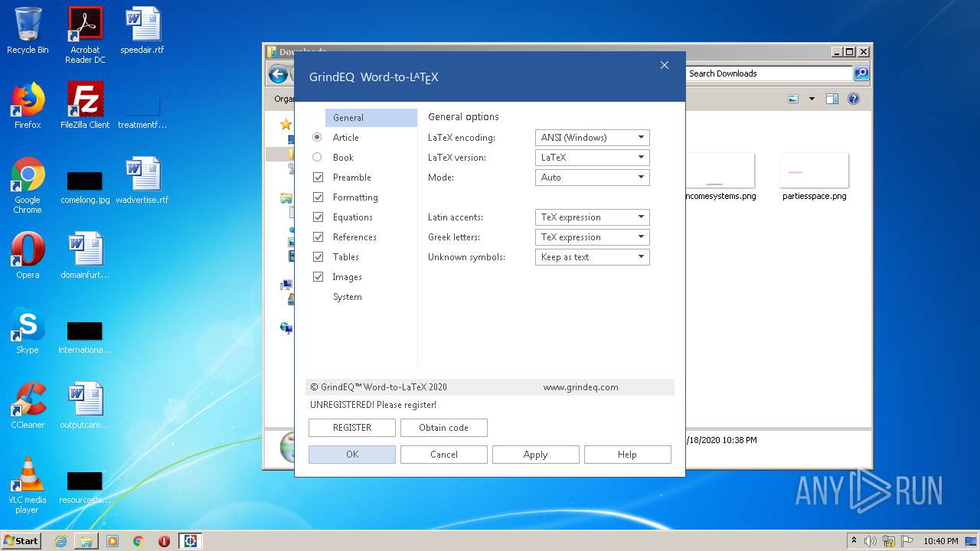Click the Chrome taskbar icon

tap(138, 541)
